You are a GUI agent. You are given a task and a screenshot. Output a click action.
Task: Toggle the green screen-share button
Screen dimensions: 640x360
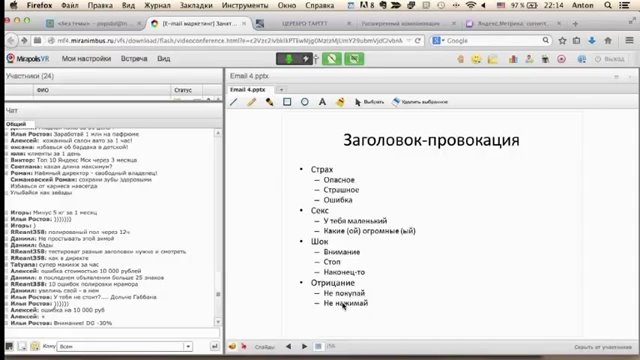point(354,59)
